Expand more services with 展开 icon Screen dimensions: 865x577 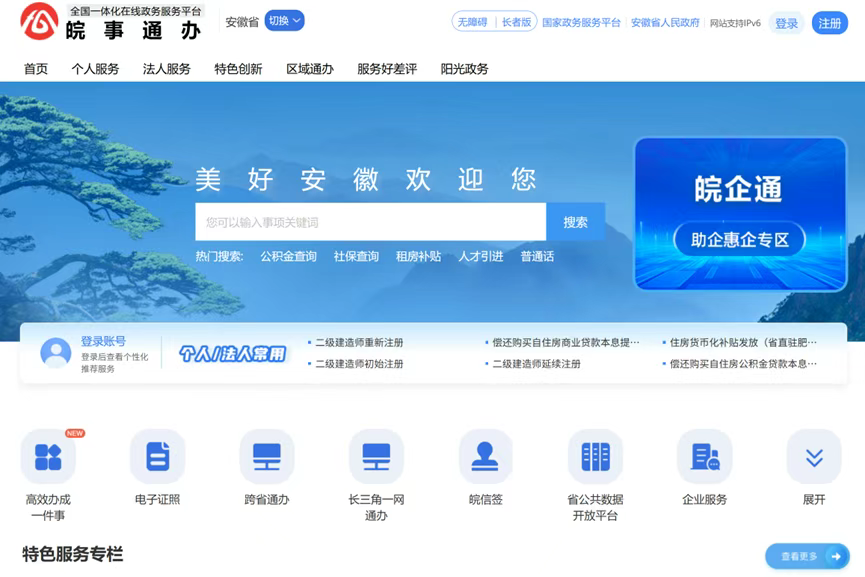pyautogui.click(x=814, y=457)
